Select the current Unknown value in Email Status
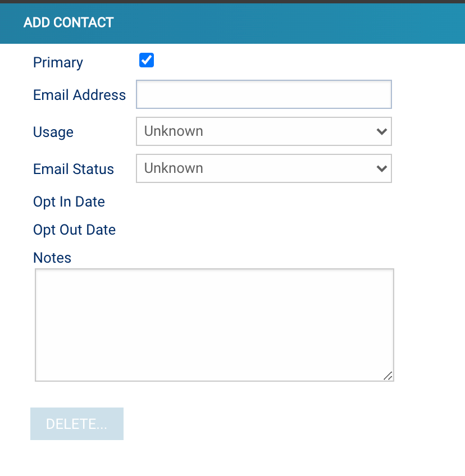 pos(264,168)
